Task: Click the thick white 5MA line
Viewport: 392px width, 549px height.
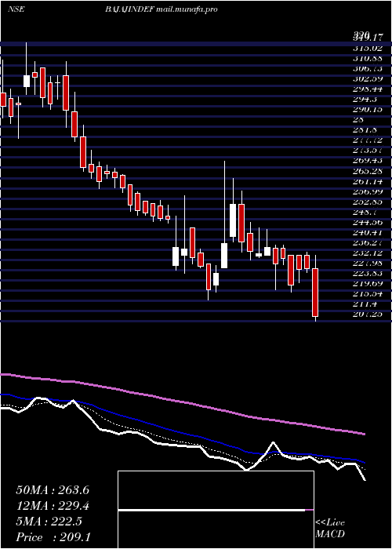Action: (x=182, y=445)
